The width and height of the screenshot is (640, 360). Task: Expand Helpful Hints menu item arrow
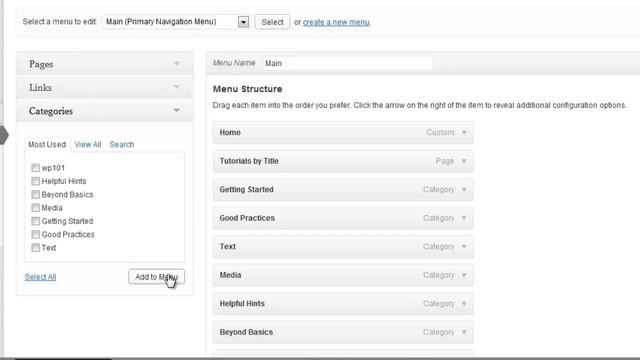tap(464, 304)
